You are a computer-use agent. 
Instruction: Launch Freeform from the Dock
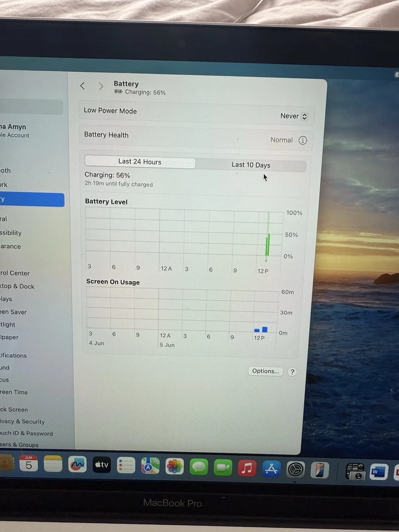click(x=78, y=464)
